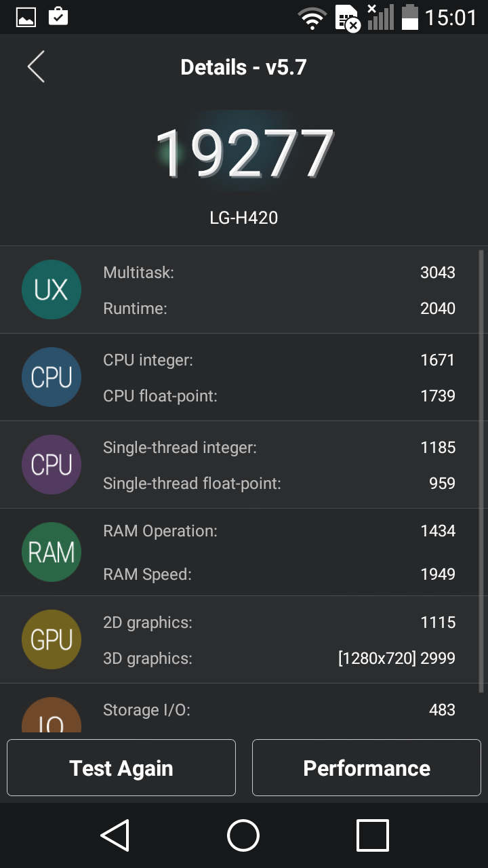Select the 3D graphics result row
The image size is (488, 868).
pos(279,658)
